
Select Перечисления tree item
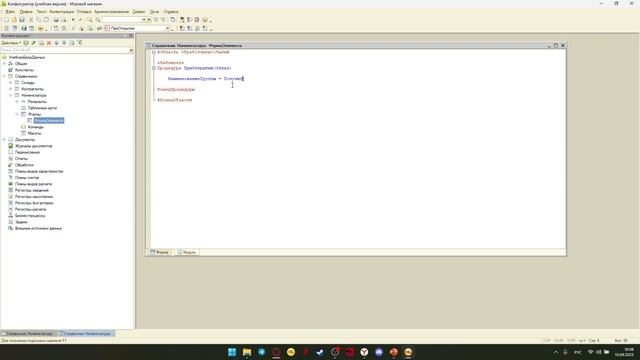pos(27,152)
